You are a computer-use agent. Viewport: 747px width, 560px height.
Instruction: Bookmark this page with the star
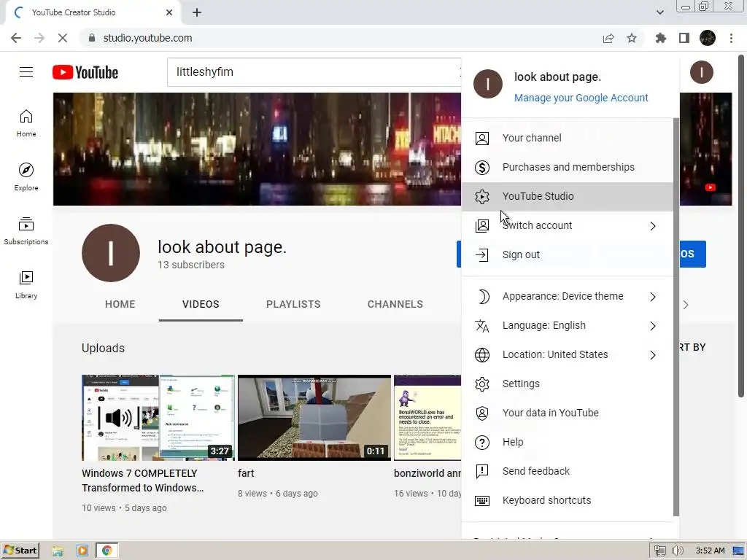coord(632,38)
